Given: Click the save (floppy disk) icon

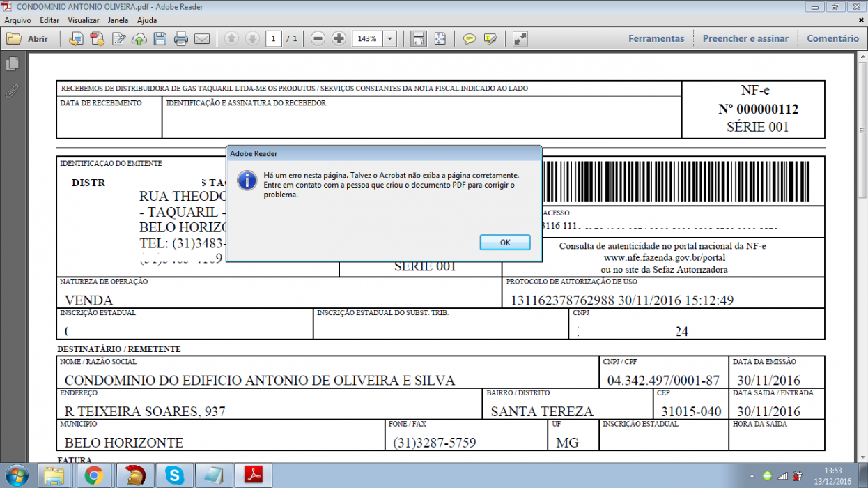Looking at the screenshot, I should point(160,39).
